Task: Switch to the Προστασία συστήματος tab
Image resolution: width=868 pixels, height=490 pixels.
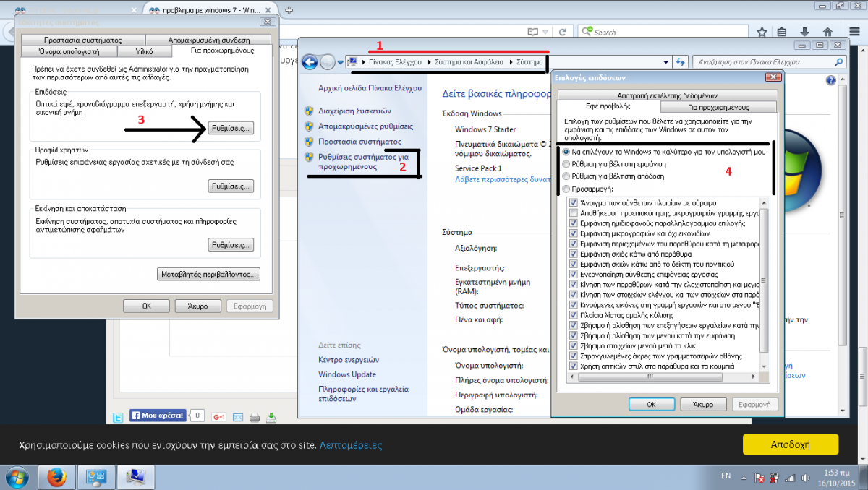Action: [x=82, y=40]
